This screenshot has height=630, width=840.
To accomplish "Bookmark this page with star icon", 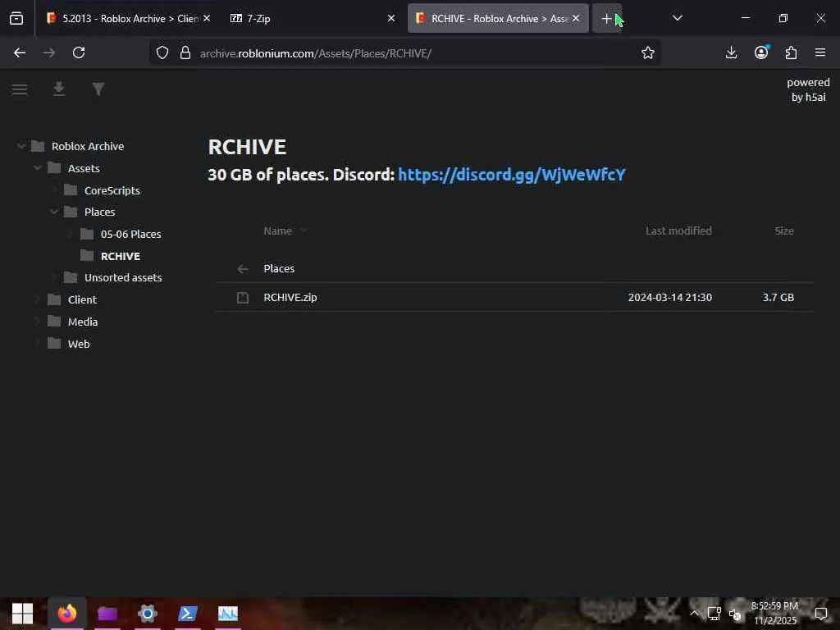I will pos(648,52).
